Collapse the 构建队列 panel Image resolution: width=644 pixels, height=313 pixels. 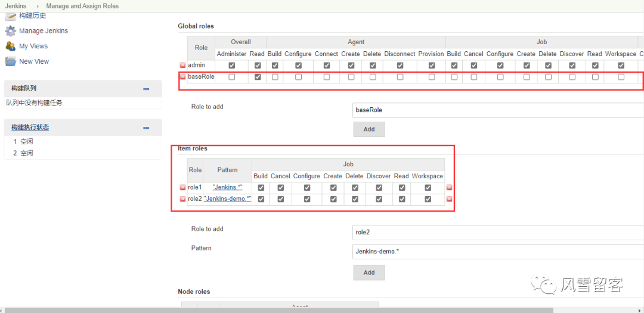pos(146,89)
